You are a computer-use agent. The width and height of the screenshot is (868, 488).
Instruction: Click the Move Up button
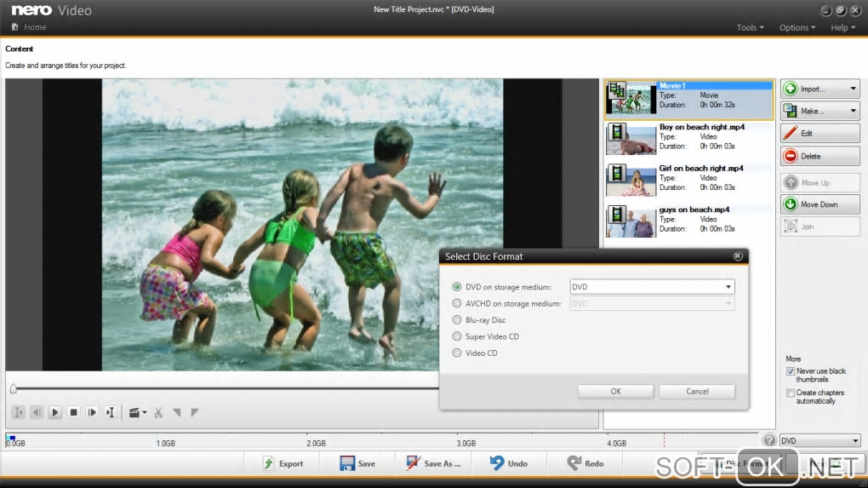(x=819, y=183)
